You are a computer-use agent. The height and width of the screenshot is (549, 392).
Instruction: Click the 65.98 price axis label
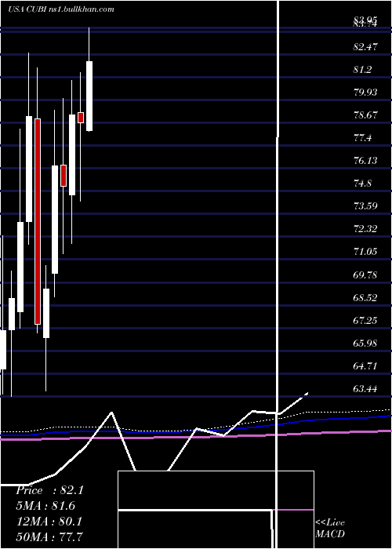click(x=365, y=344)
